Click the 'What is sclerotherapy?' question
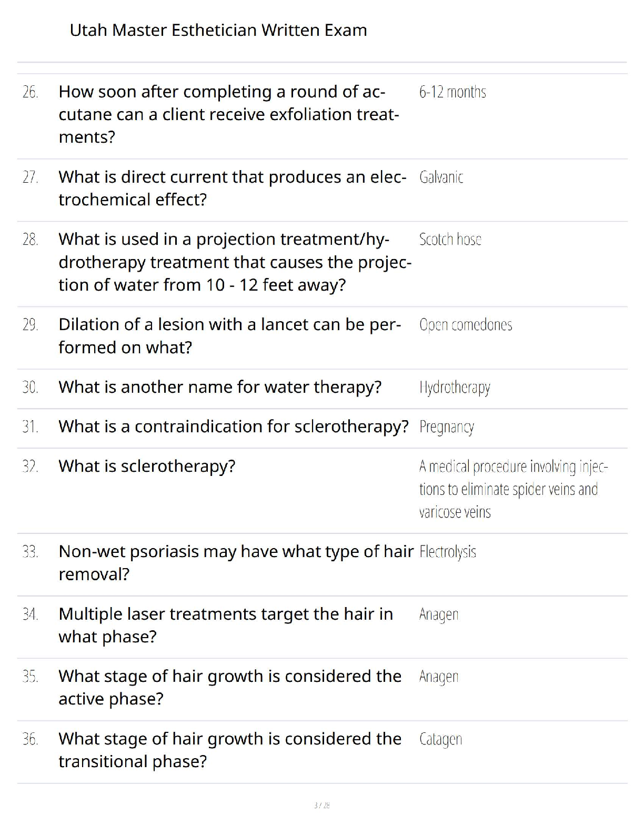The width and height of the screenshot is (644, 834). tap(147, 466)
